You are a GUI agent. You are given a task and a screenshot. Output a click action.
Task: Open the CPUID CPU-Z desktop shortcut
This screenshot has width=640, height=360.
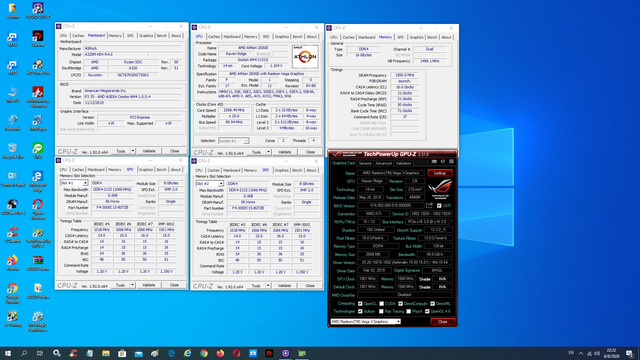[38, 11]
